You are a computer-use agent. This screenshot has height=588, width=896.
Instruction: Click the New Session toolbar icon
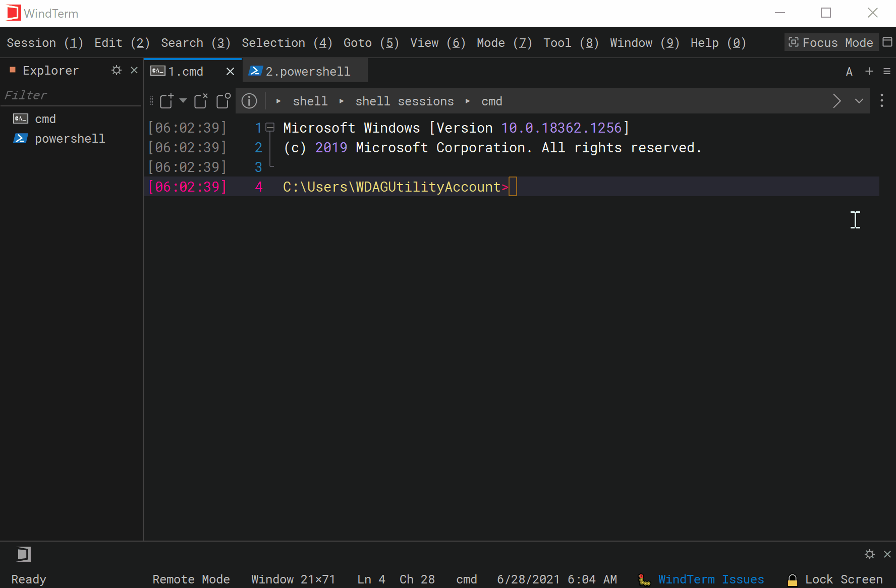(166, 101)
